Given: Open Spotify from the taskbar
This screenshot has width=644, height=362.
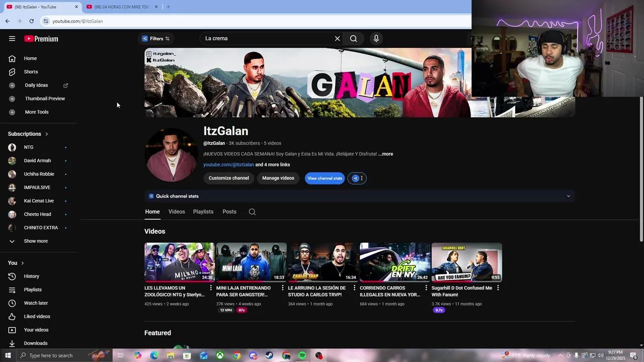Looking at the screenshot, I should [302, 355].
